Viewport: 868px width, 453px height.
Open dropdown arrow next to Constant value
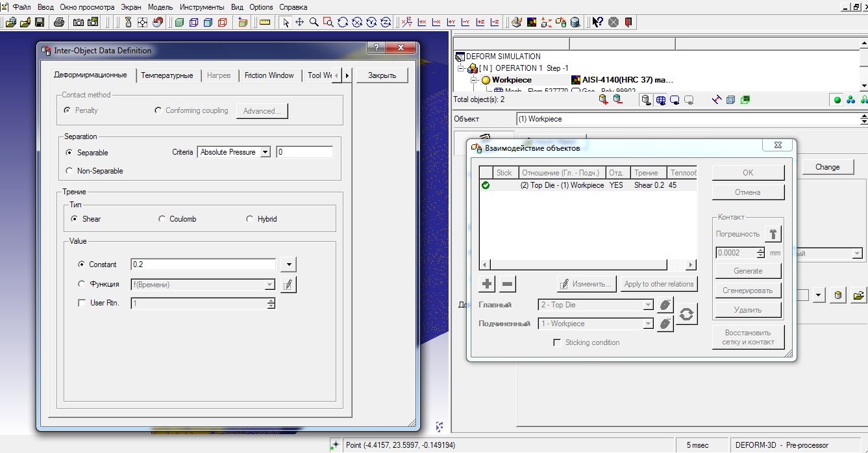click(289, 265)
